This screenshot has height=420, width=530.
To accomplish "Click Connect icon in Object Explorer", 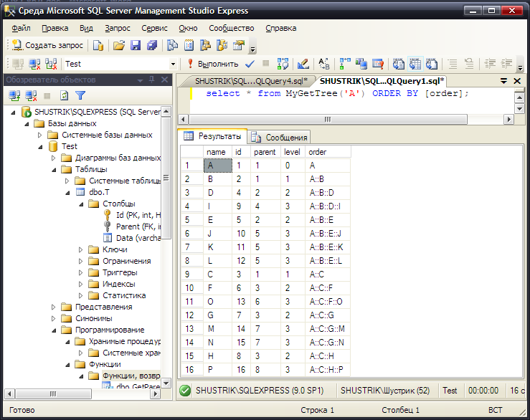I will pos(14,96).
